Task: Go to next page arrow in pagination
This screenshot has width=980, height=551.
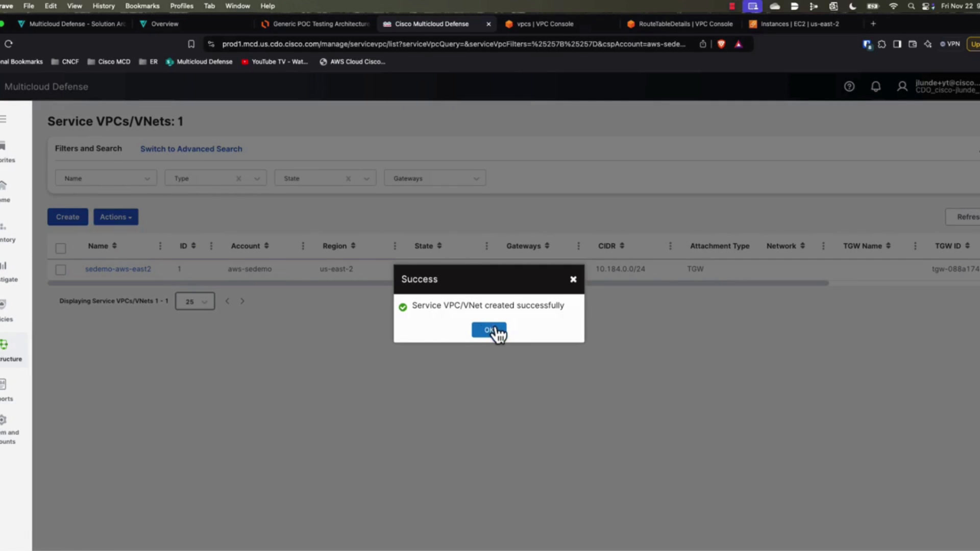Action: pyautogui.click(x=242, y=301)
